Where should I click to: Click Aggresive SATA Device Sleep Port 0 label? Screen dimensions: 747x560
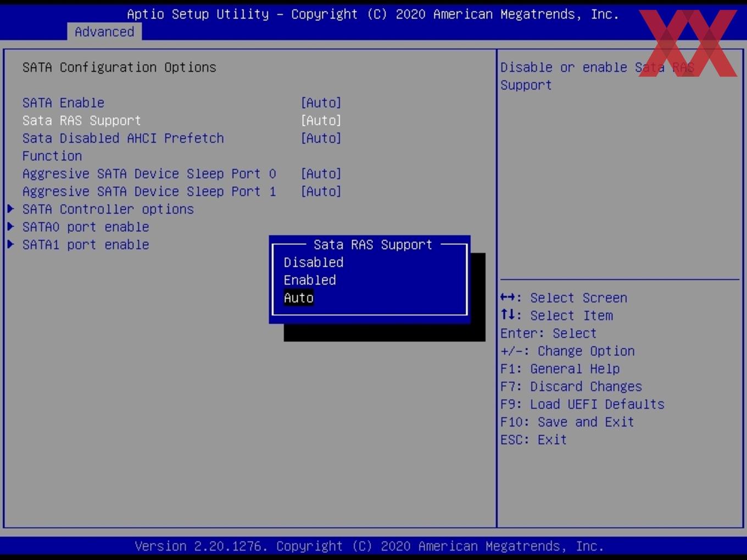click(149, 173)
